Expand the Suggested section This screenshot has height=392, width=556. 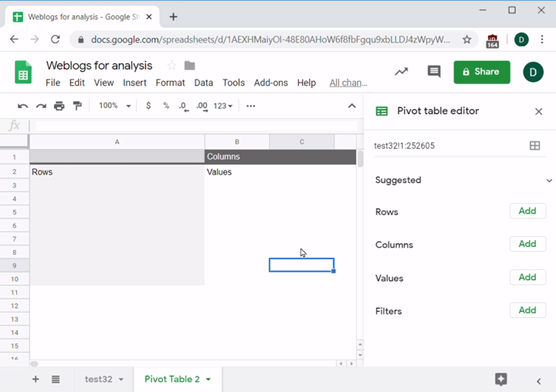tap(549, 181)
